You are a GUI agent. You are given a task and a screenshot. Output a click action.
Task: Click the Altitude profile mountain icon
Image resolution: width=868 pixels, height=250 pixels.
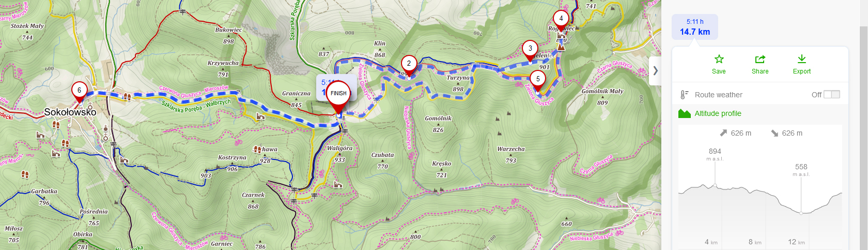[685, 113]
